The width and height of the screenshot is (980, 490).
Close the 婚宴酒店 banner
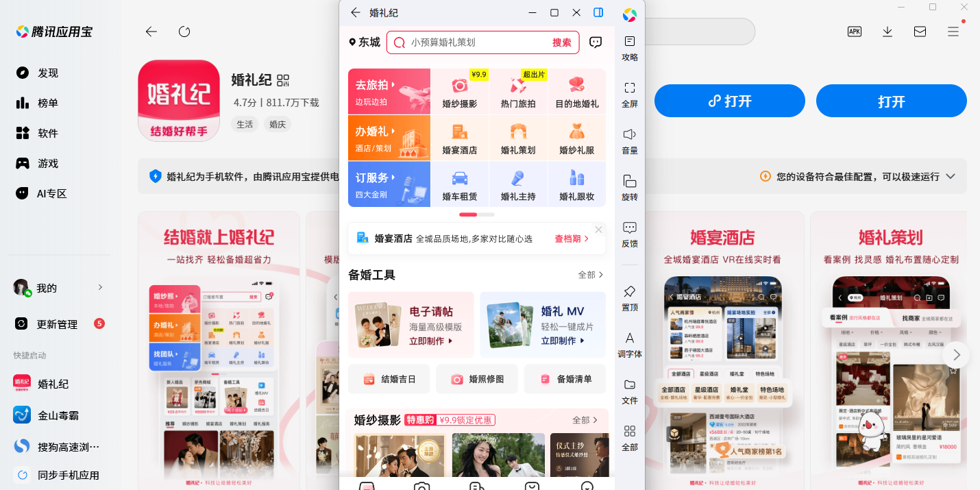(x=598, y=230)
